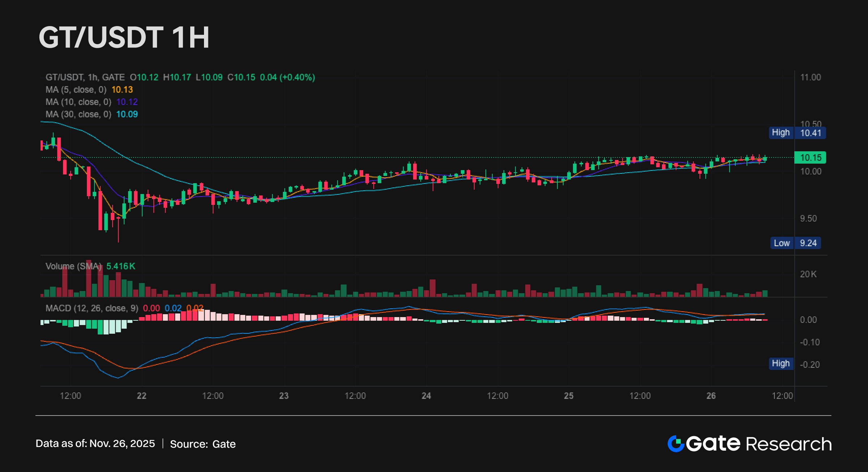Click the date 24 on time axis
The width and height of the screenshot is (868, 472).
pos(426,396)
